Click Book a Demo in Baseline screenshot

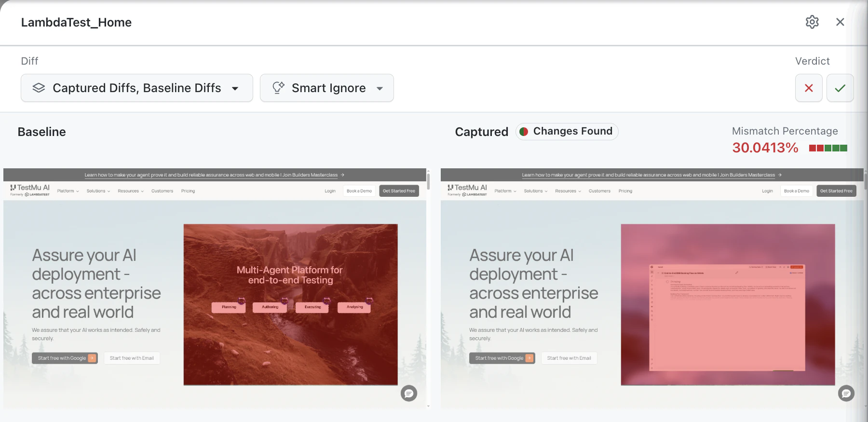359,191
